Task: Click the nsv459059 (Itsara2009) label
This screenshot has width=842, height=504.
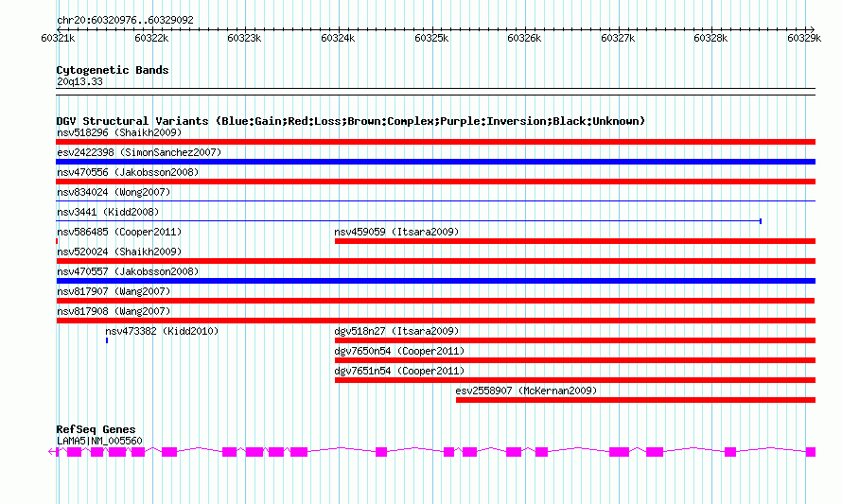Action: click(396, 232)
